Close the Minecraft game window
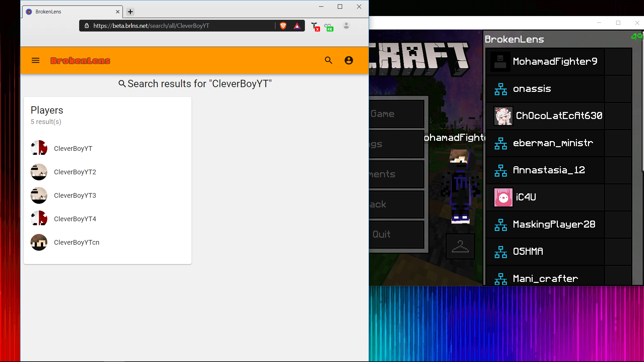 coord(637,23)
